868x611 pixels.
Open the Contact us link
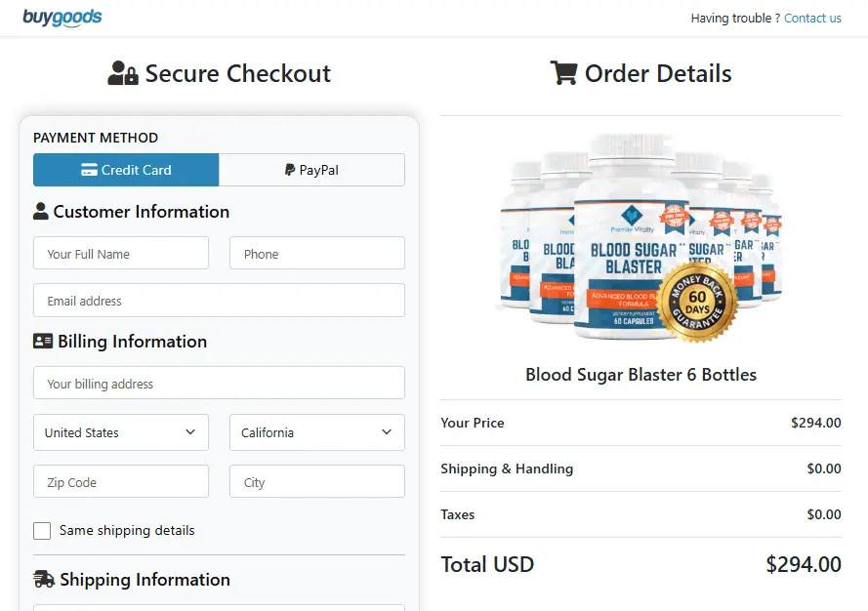(x=813, y=18)
